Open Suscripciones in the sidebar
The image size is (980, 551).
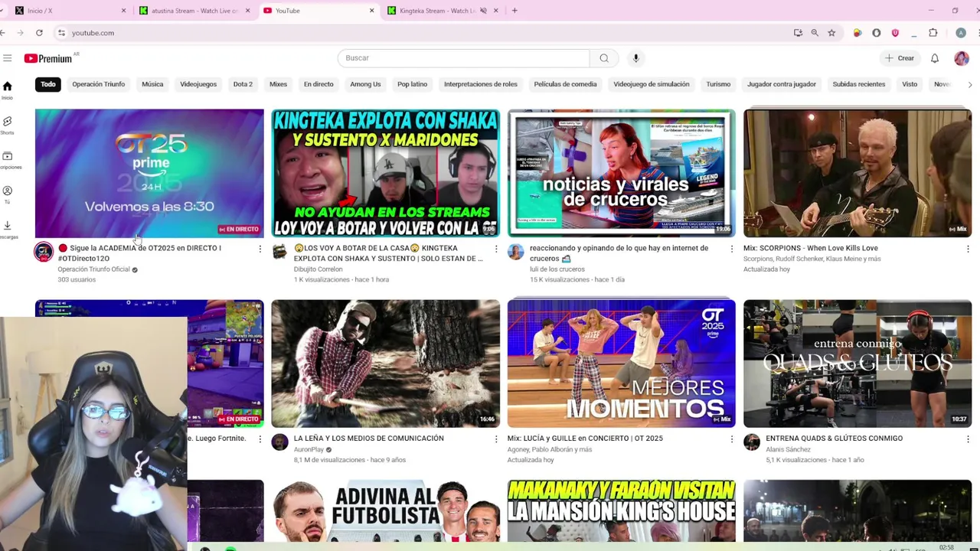coord(7,159)
